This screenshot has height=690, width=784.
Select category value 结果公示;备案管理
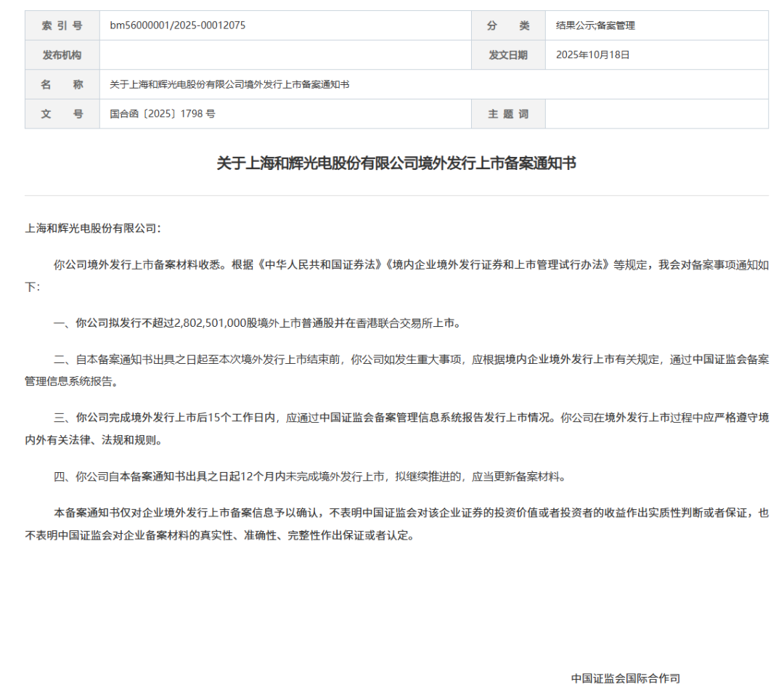595,25
